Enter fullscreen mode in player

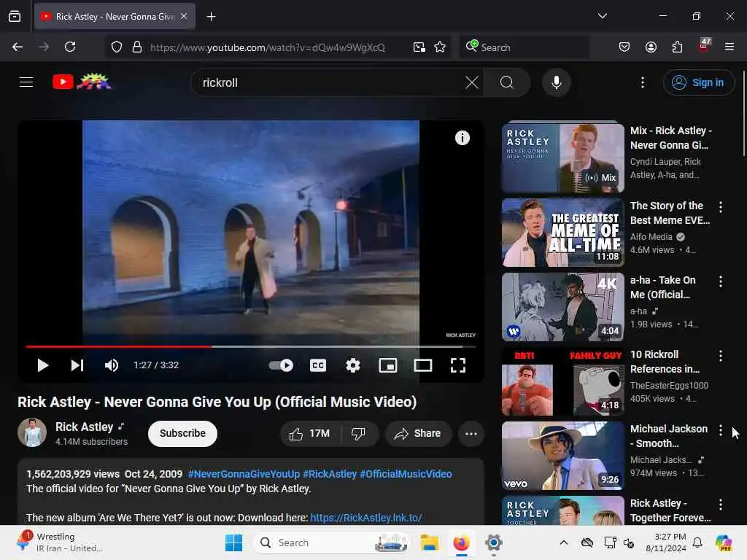click(x=458, y=365)
